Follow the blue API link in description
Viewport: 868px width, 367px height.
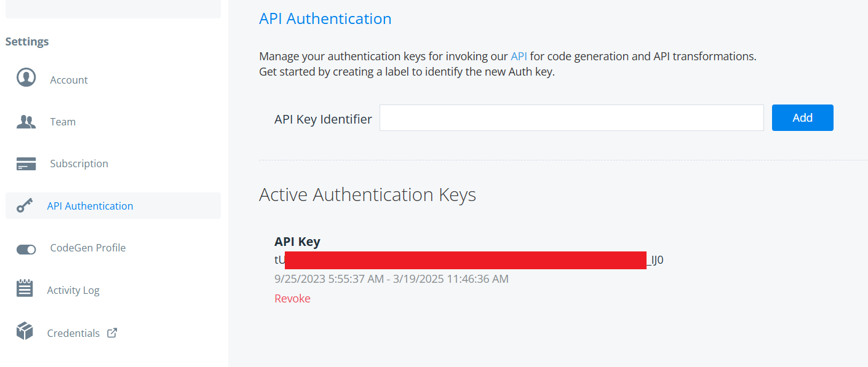click(519, 56)
